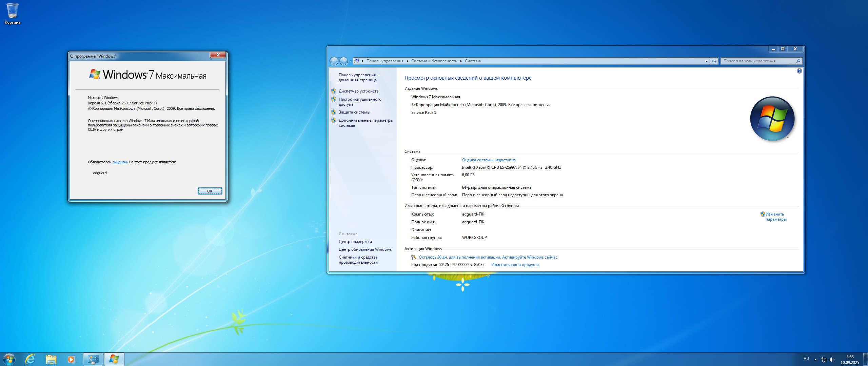
Task: Maximize the System window
Action: pyautogui.click(x=783, y=49)
